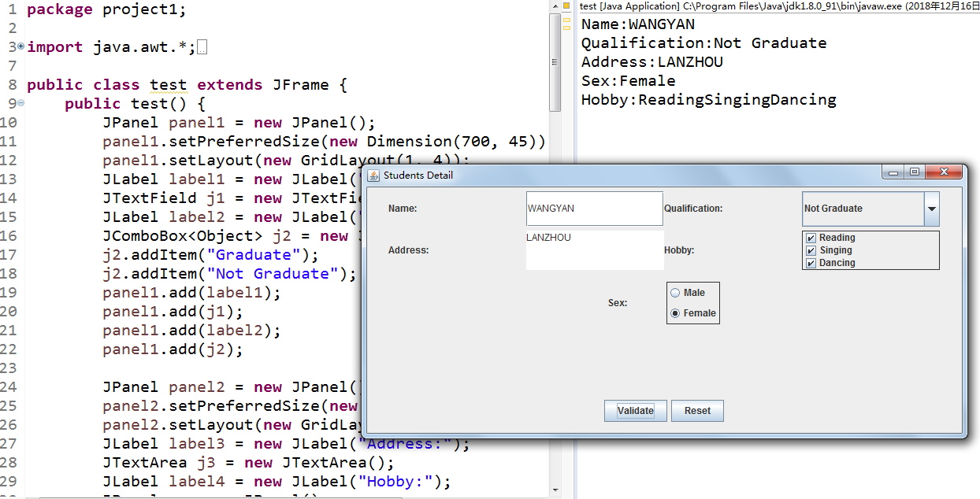Click the collapsed import placeholder box
This screenshot has width=980, height=499.
pos(202,48)
